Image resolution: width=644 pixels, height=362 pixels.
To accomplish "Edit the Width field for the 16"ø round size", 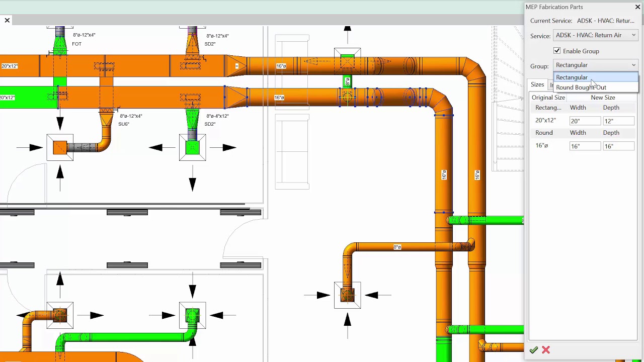I will pyautogui.click(x=585, y=146).
